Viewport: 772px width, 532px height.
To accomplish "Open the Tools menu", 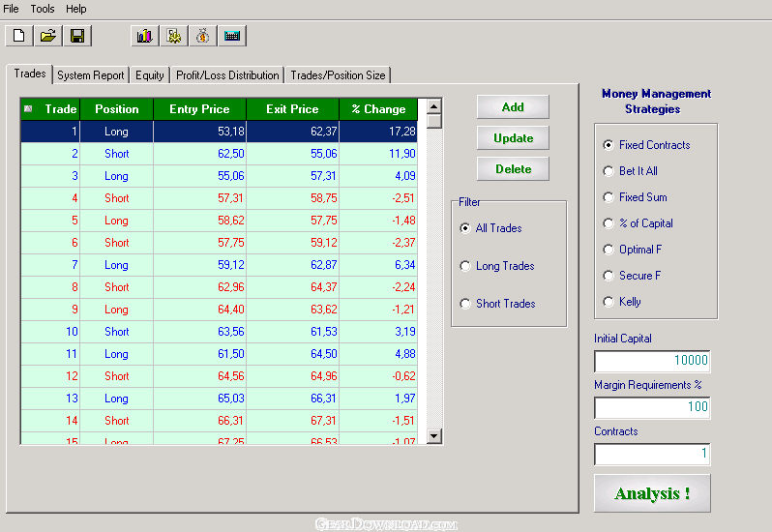I will 43,9.
